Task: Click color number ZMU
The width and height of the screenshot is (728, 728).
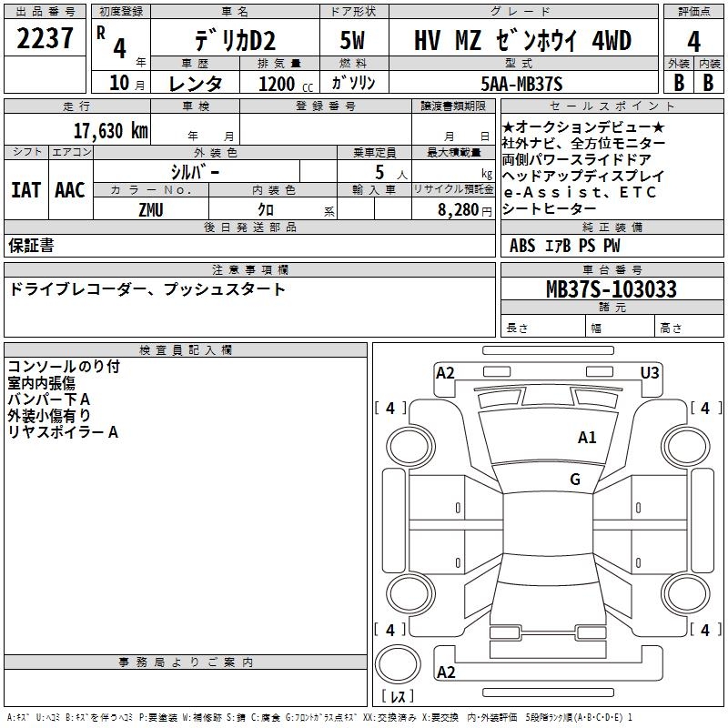Action: coord(151,210)
